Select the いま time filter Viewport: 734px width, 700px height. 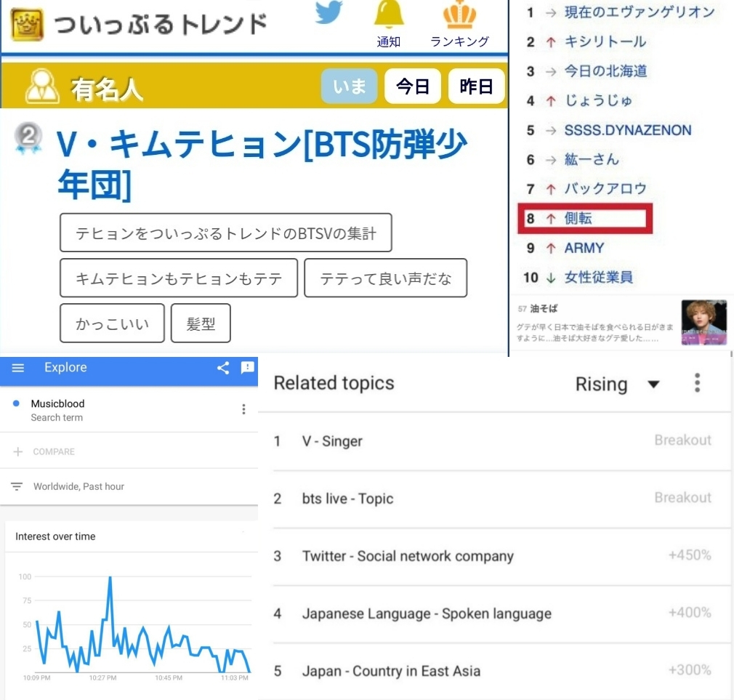click(349, 87)
